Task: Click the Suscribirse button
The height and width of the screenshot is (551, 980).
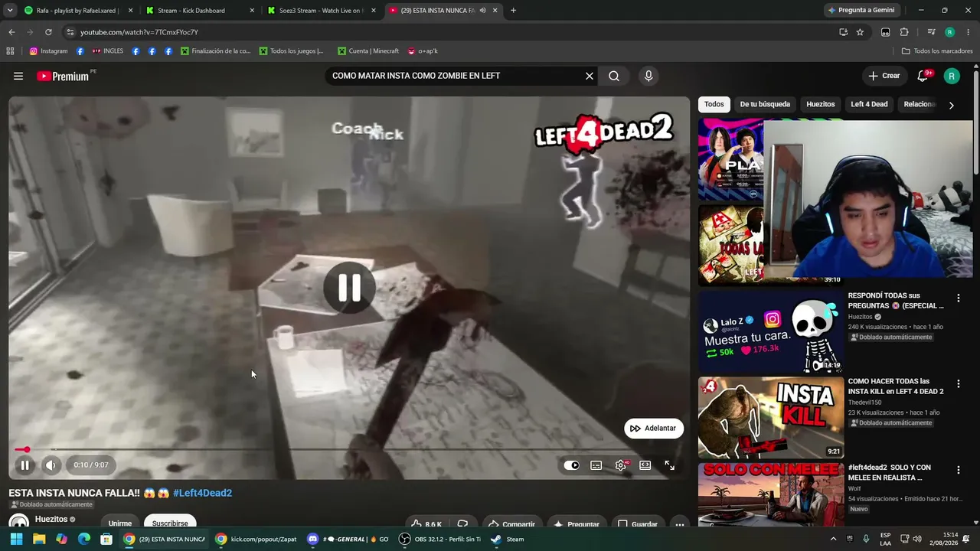Action: (x=170, y=523)
